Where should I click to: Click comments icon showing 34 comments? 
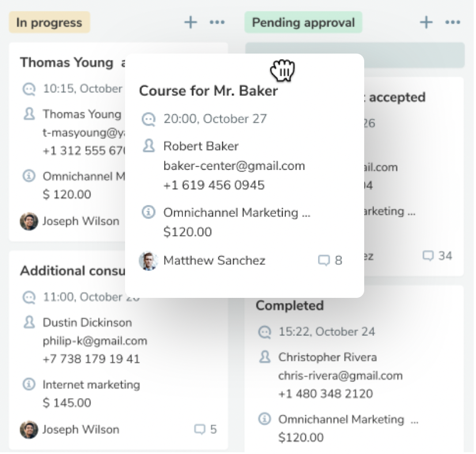[x=428, y=255]
